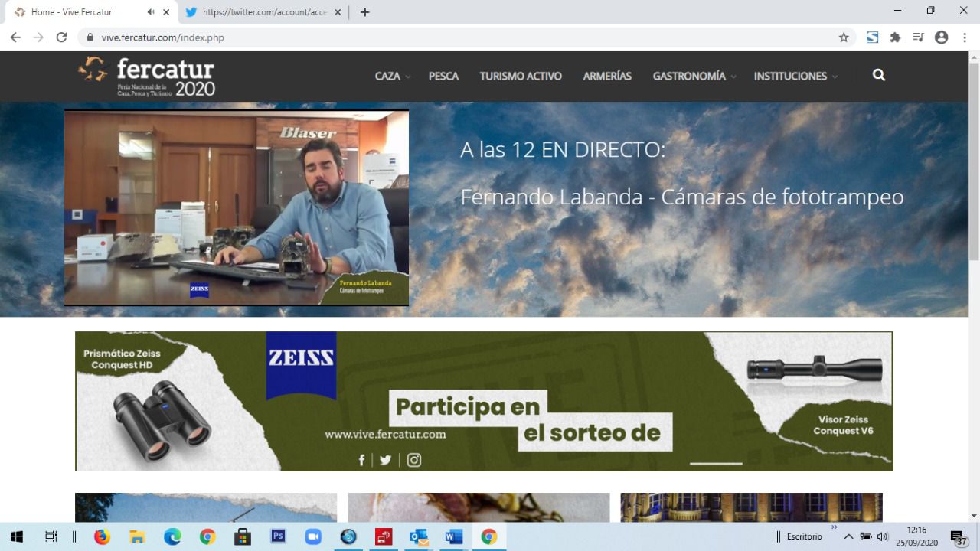Image resolution: width=980 pixels, height=551 pixels.
Task: Reload the current page
Action: click(61, 37)
